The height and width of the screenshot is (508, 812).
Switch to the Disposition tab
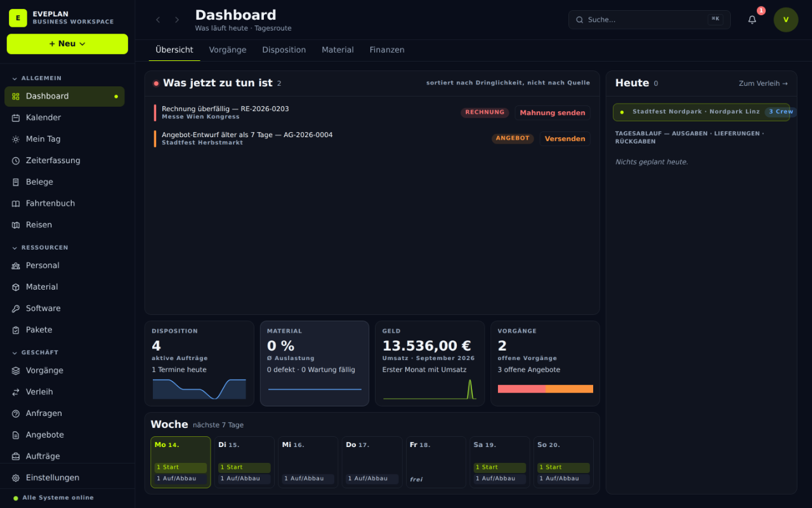284,50
